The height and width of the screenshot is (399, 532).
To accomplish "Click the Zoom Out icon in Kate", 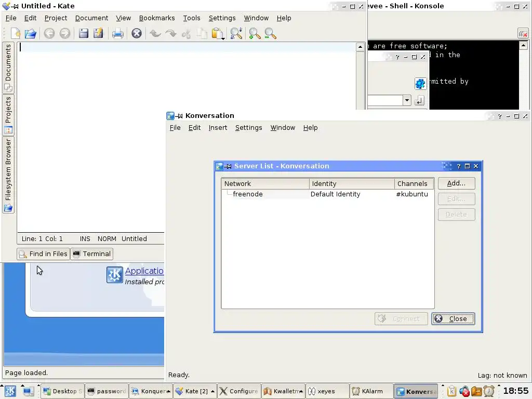I will 270,33.
